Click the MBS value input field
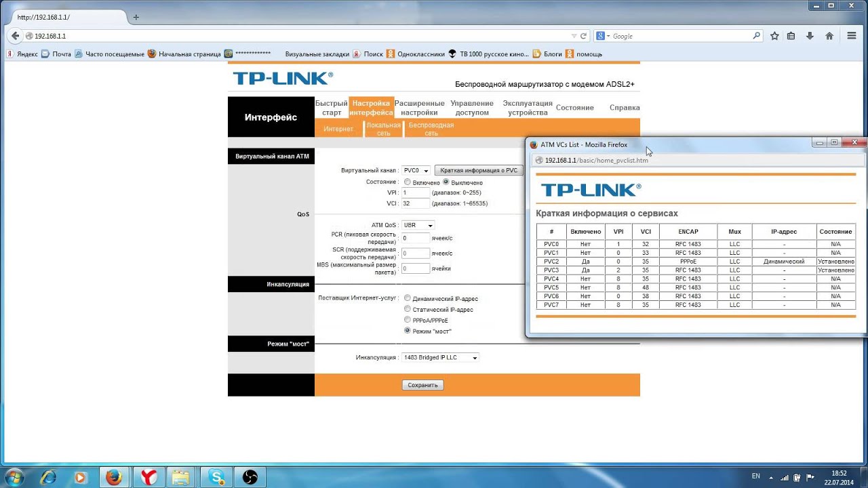 (x=416, y=268)
